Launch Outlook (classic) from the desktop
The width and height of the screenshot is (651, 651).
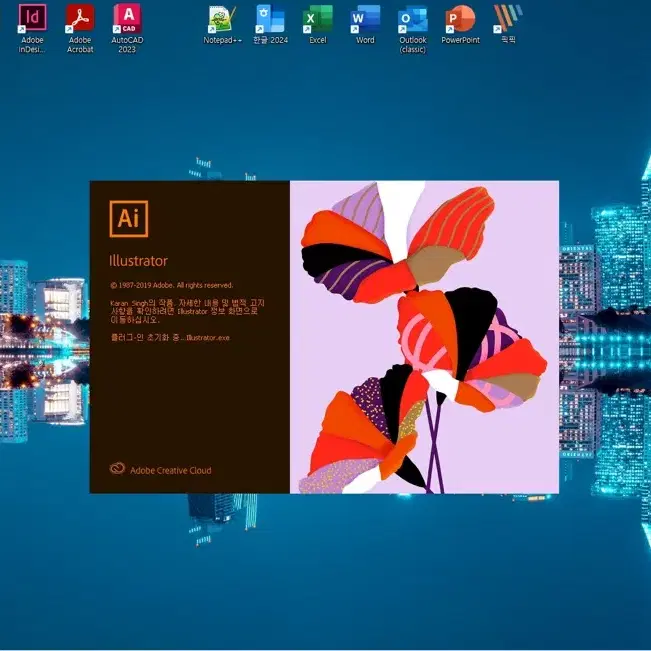pos(413,28)
